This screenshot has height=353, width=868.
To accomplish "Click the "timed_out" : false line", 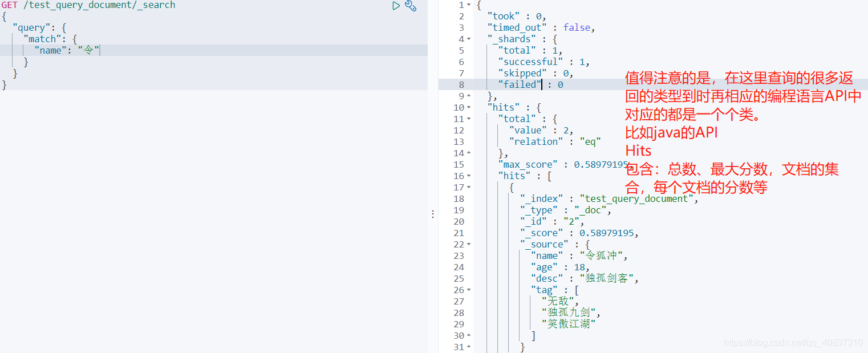I will click(x=541, y=27).
